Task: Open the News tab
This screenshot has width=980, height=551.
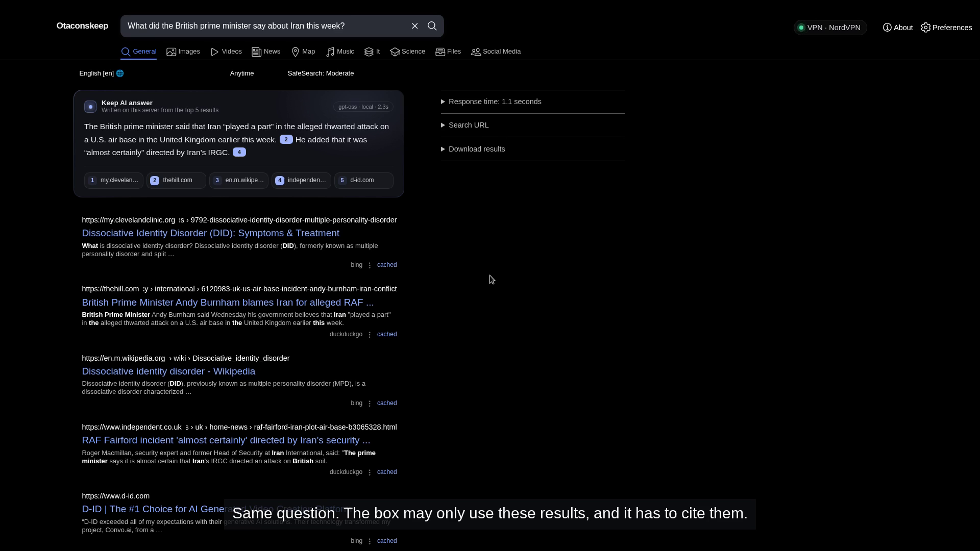Action: 266,52
